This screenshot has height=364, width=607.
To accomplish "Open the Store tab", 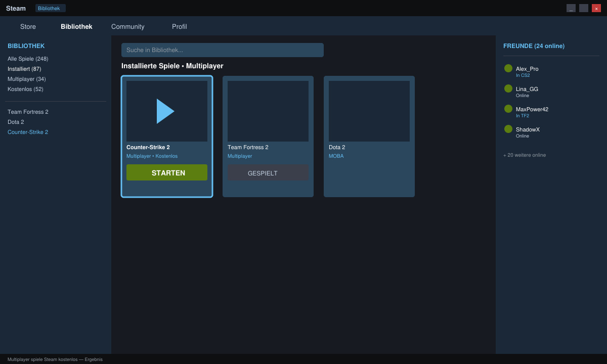I will click(28, 27).
